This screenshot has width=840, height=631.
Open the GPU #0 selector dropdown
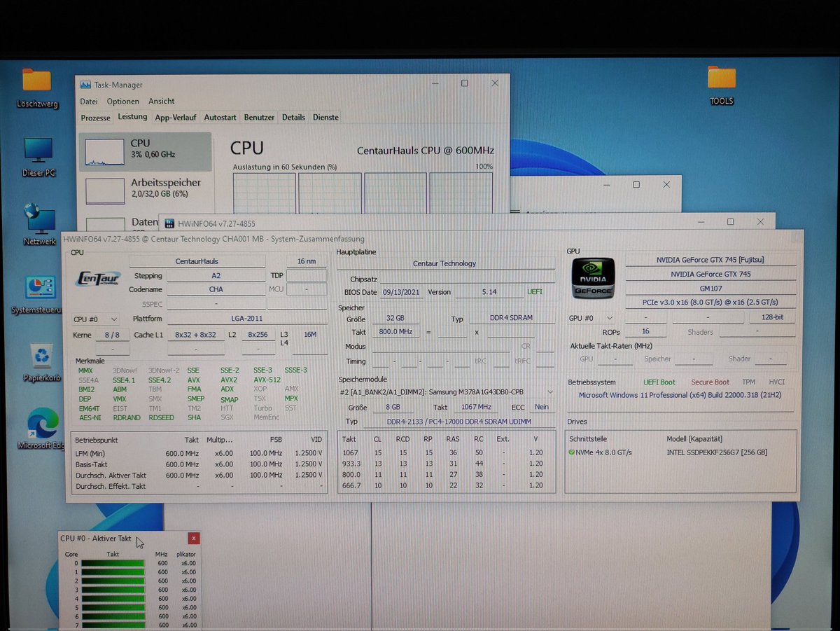[591, 318]
